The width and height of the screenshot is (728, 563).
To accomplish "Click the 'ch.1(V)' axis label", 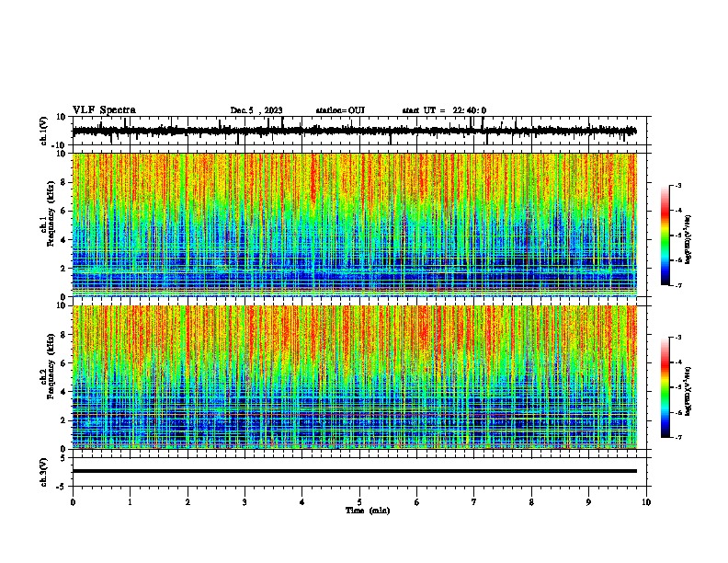I will pyautogui.click(x=43, y=131).
